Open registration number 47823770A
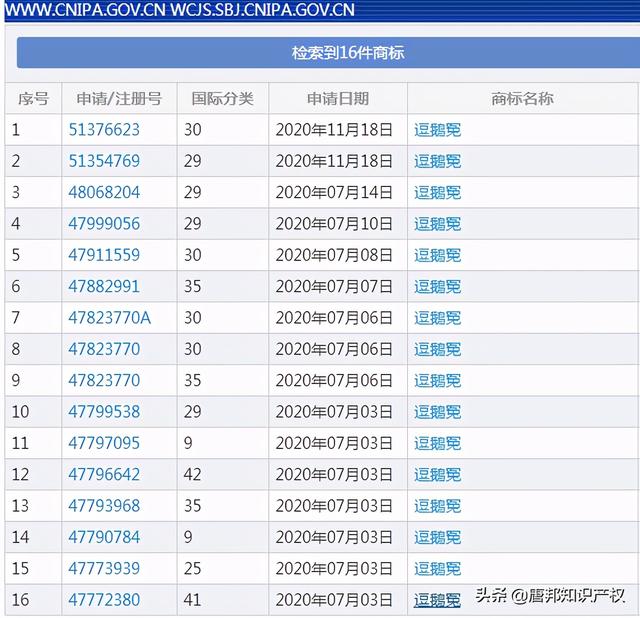 point(110,318)
